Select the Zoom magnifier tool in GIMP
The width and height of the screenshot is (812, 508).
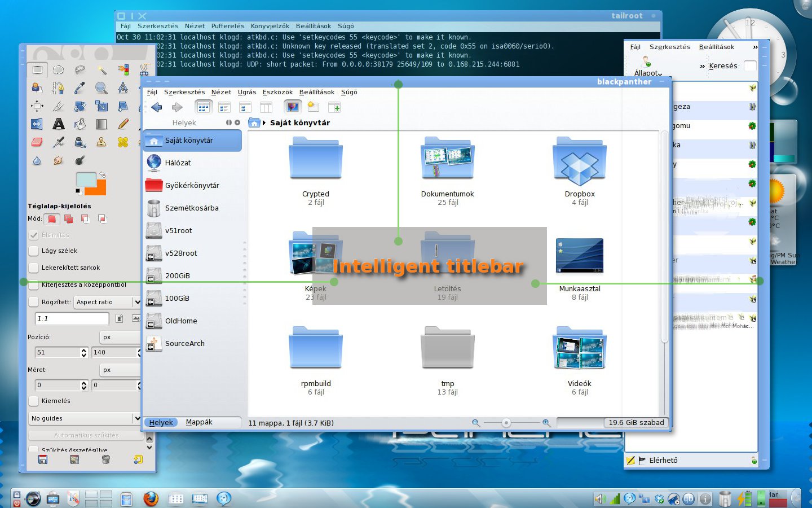click(x=101, y=88)
